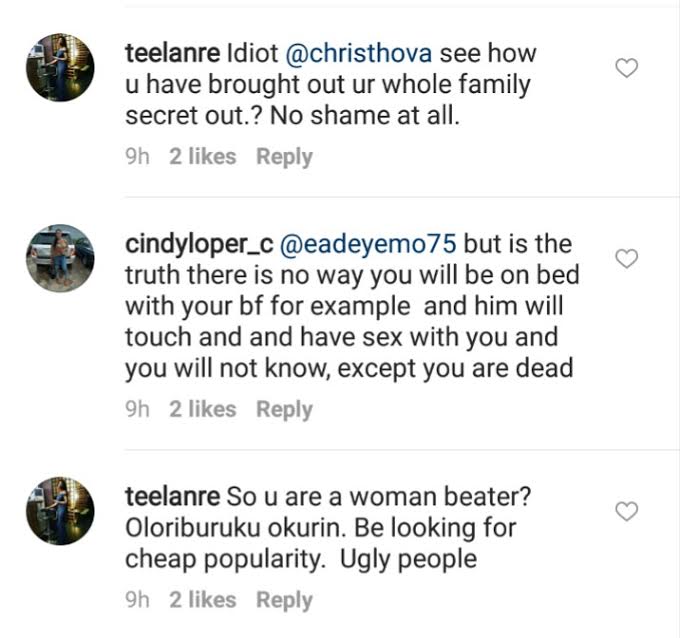Visit the cindyloper_c username link
This screenshot has width=680, height=638.
192,245
